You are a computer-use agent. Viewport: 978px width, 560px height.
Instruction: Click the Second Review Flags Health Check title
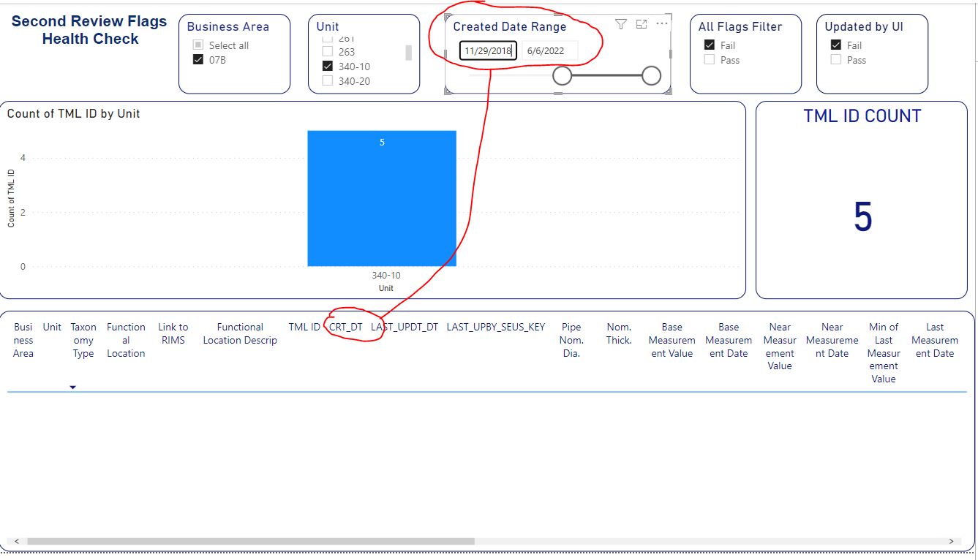(x=89, y=30)
